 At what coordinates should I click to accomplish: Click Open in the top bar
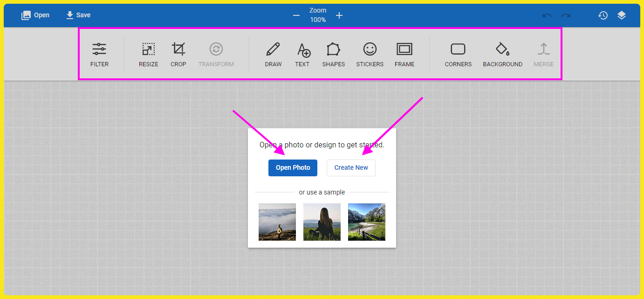tap(35, 15)
